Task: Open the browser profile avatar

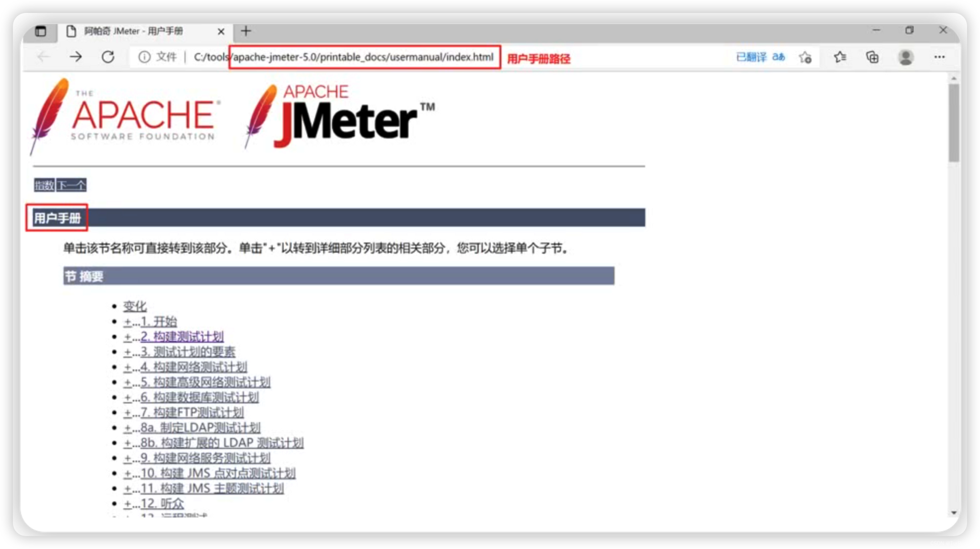Action: 906,57
